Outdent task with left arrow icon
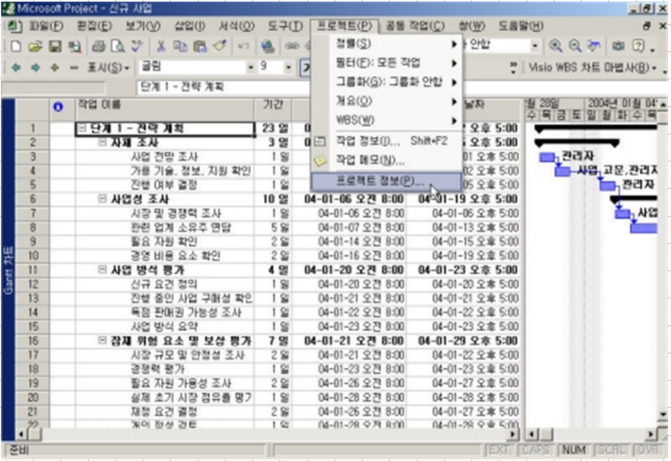 coord(16,67)
